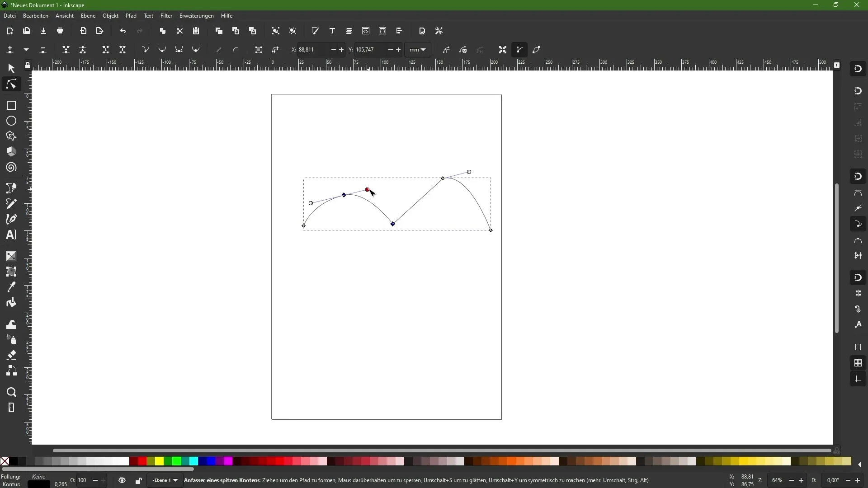868x488 pixels.
Task: Undo the last action
Action: [123, 31]
